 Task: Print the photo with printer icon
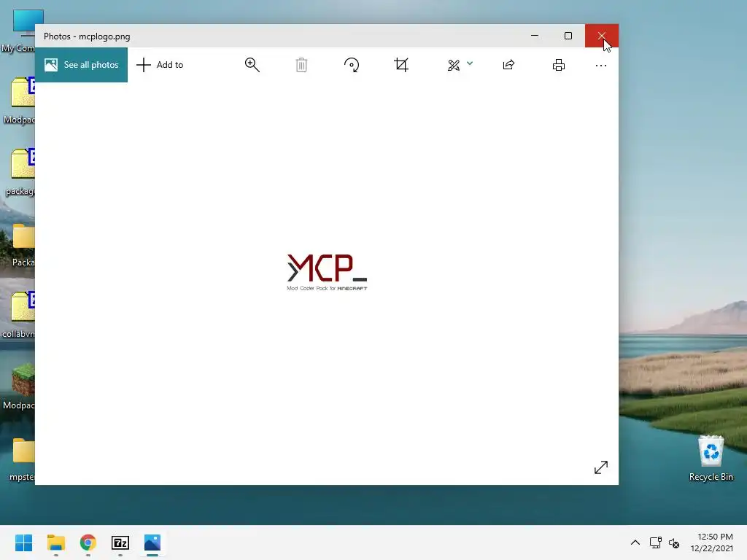point(558,65)
